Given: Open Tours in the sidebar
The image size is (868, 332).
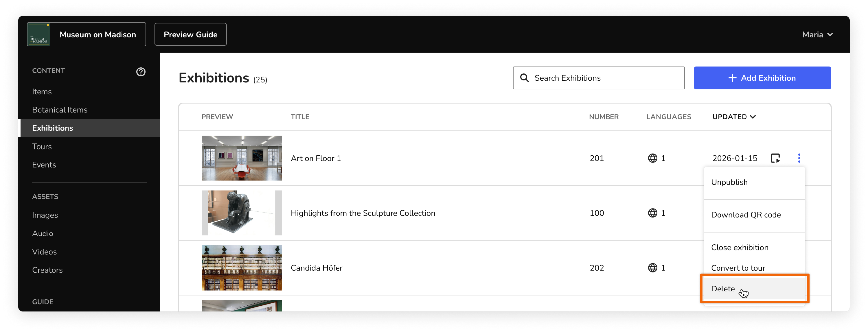Looking at the screenshot, I should 42,146.
